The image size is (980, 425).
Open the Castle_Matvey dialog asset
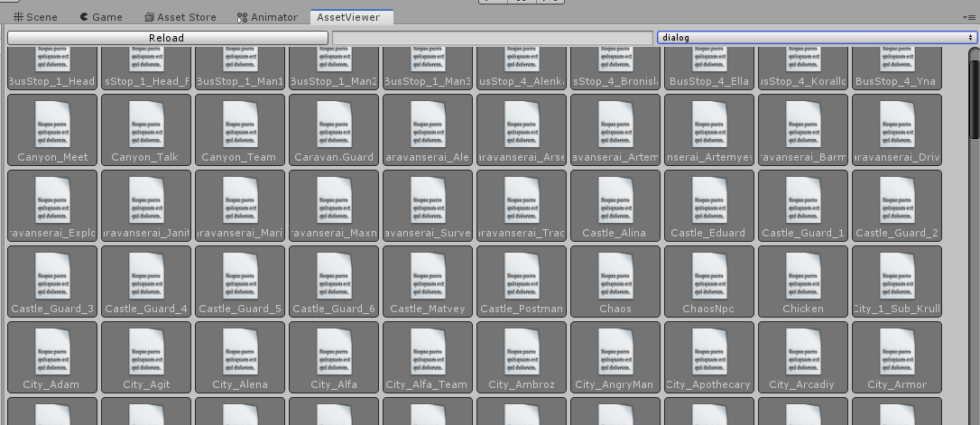point(428,282)
